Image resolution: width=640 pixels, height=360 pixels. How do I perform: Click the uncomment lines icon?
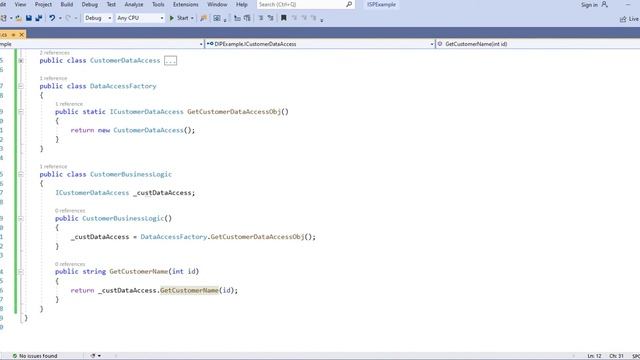tap(271, 18)
